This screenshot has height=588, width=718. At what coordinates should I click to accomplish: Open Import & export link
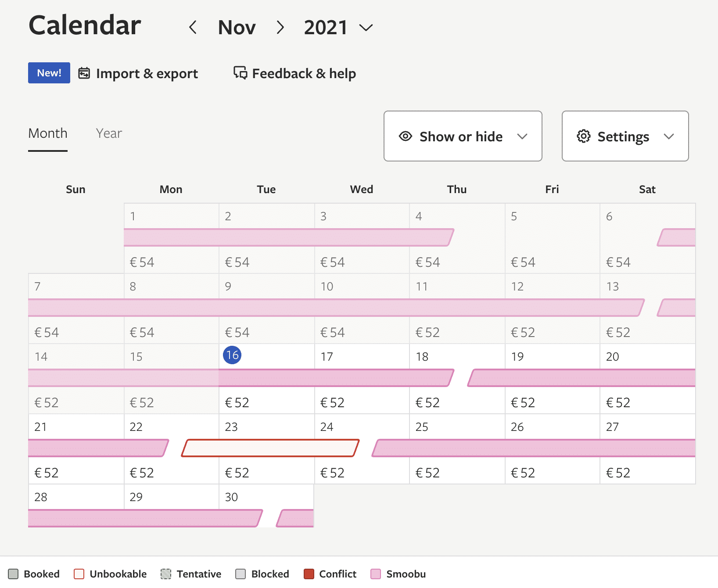coord(147,73)
